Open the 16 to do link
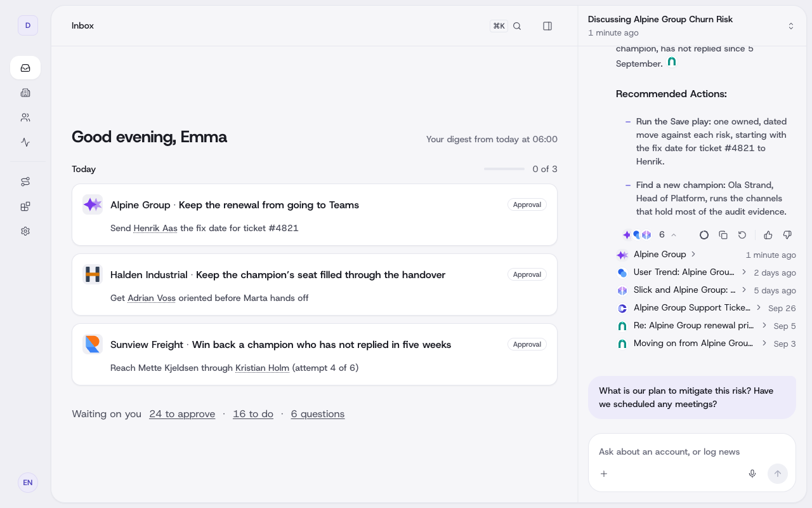812x508 pixels. 253,414
